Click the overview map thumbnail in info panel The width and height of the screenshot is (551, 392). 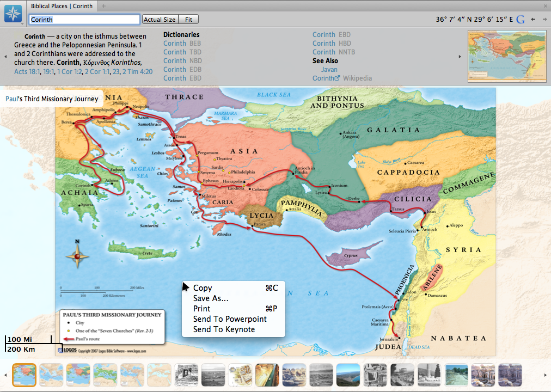click(507, 56)
